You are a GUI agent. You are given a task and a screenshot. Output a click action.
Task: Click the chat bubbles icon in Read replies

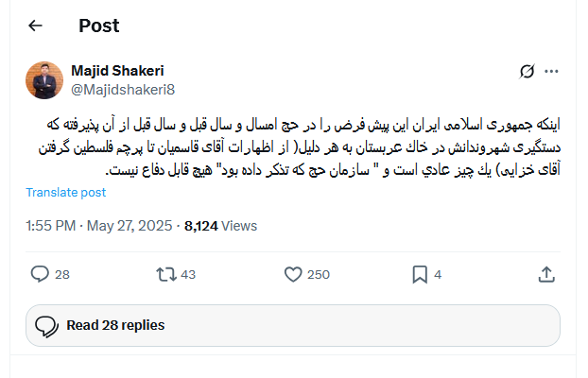(x=47, y=326)
